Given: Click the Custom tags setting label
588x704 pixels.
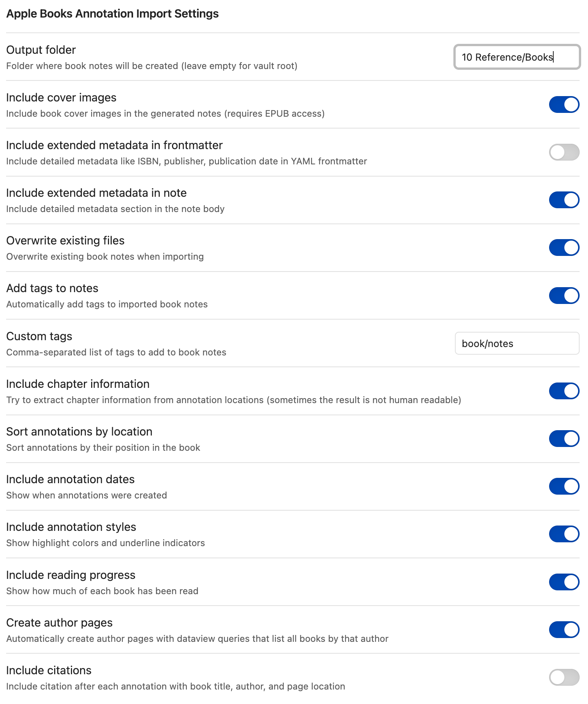Looking at the screenshot, I should (39, 336).
